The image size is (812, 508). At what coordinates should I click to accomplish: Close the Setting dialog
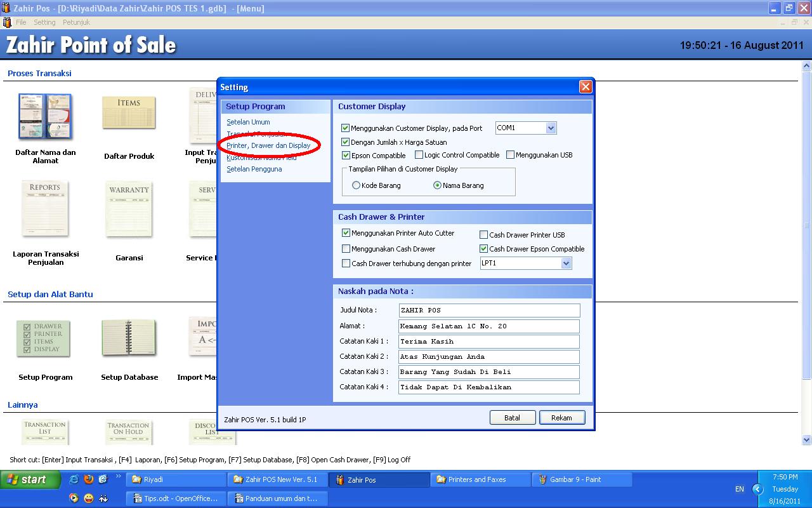[586, 87]
